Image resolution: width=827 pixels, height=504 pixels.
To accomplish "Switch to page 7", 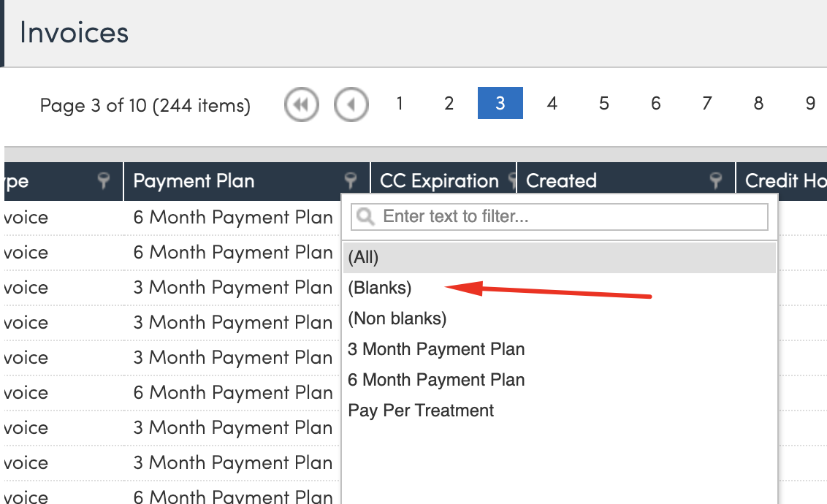I will 706,104.
